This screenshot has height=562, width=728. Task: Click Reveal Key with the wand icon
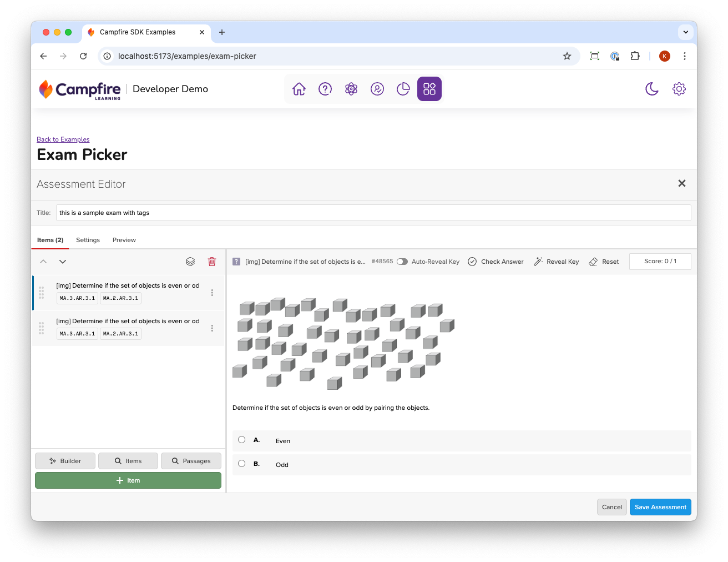pos(556,262)
